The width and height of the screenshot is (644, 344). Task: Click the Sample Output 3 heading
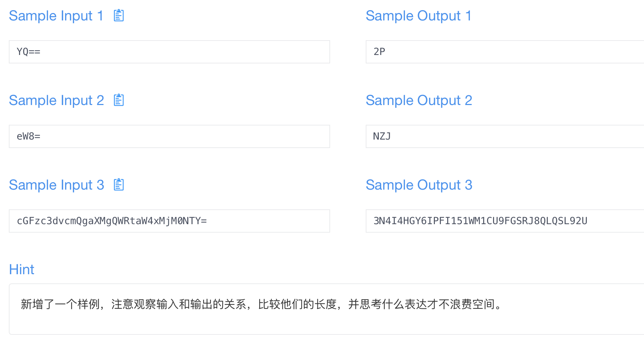(419, 185)
